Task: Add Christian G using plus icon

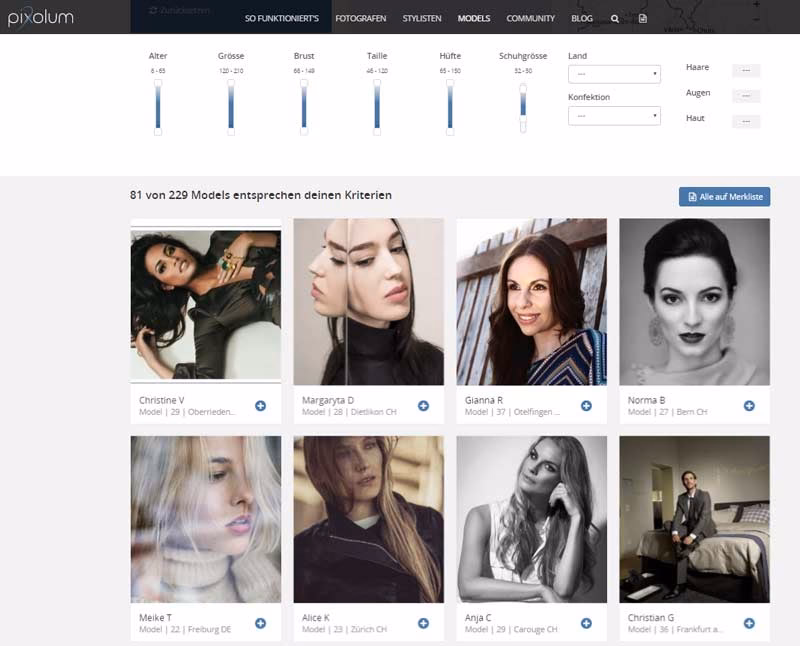Action: click(x=749, y=623)
